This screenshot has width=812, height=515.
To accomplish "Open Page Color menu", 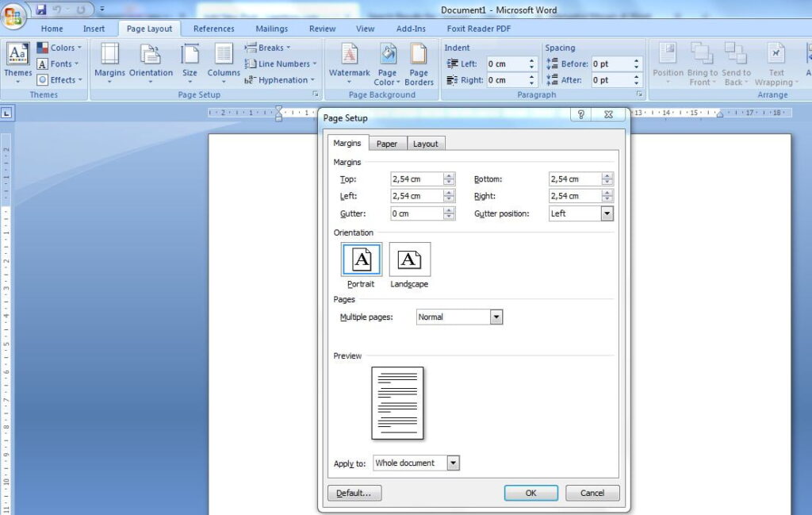I will point(387,64).
